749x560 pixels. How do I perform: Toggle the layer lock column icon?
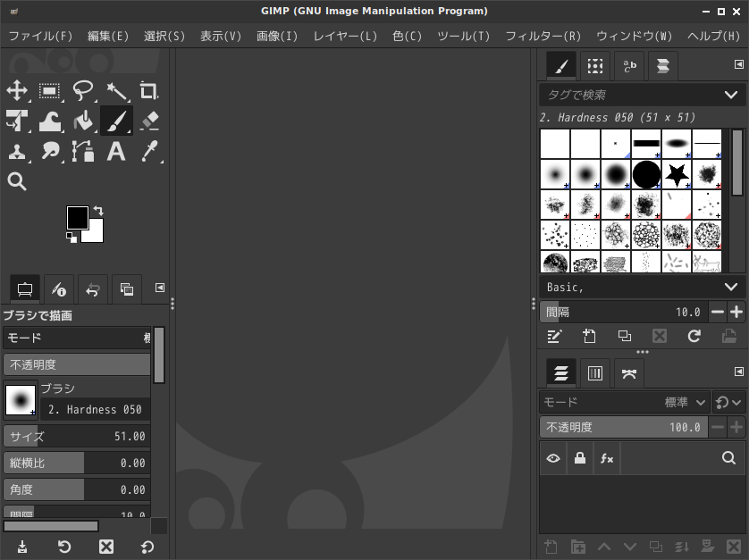pos(580,458)
